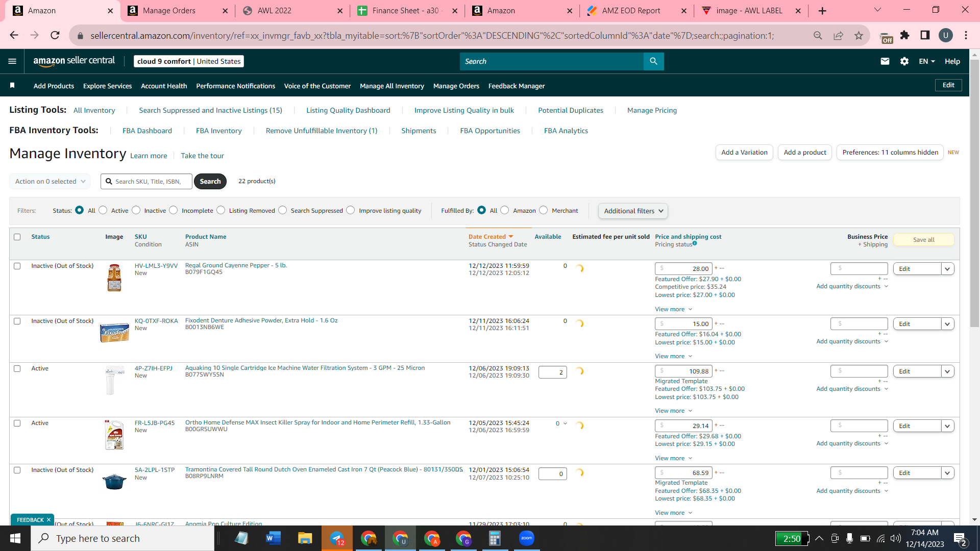The height and width of the screenshot is (551, 980).
Task: Click the Add a product button
Action: pyautogui.click(x=805, y=152)
